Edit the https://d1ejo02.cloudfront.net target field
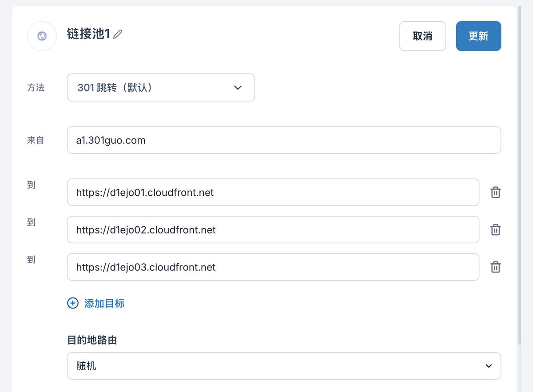 click(x=273, y=230)
